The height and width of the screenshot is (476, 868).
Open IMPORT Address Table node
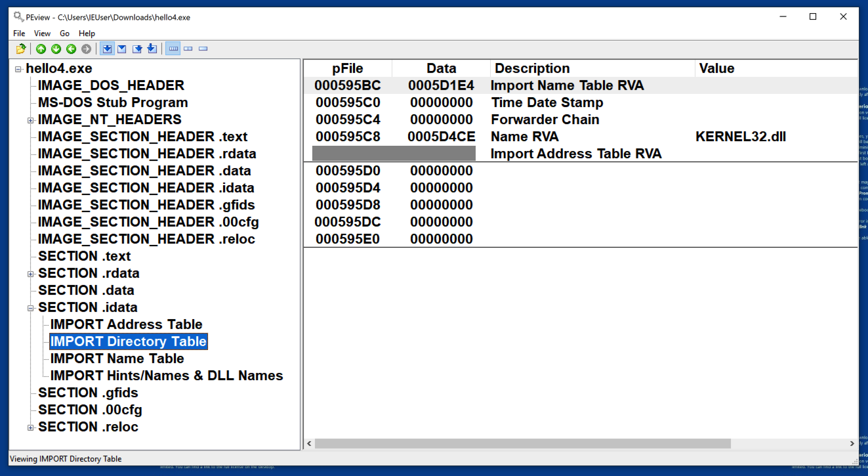[127, 324]
